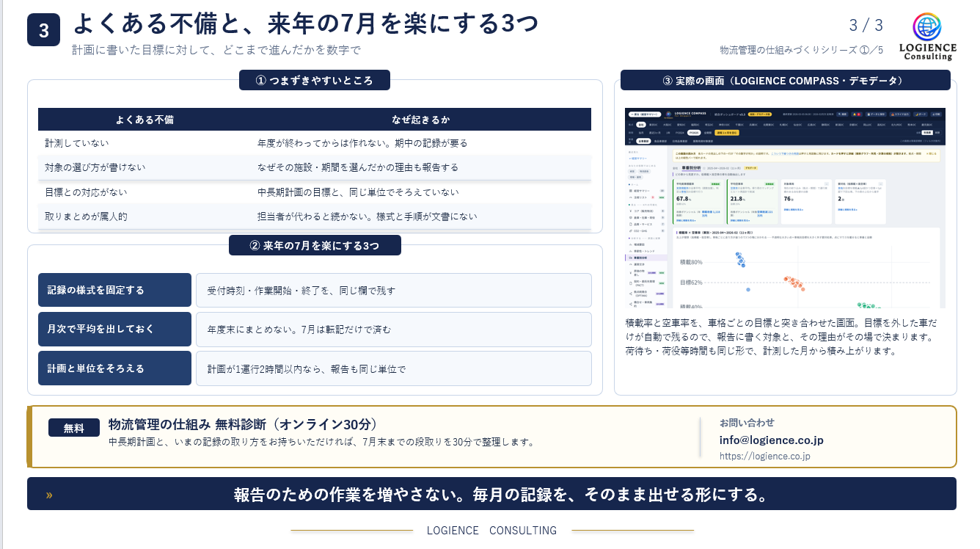Screen dimensions: 980x549
Task: Click the text 年度末にまとめない。7月は転記だけで済む
Action: (299, 329)
